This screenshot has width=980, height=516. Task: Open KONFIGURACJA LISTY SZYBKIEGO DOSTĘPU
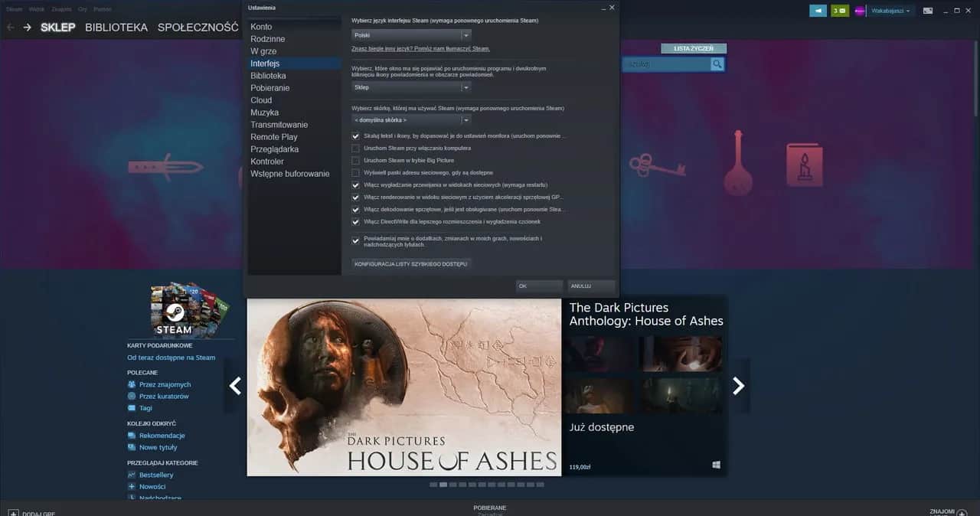point(410,263)
